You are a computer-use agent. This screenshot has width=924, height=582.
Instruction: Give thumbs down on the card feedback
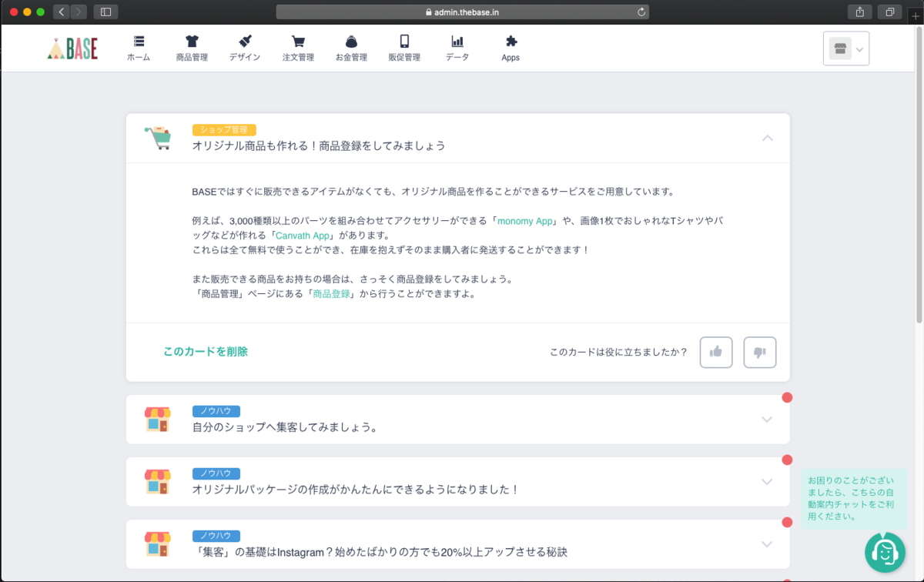coord(759,352)
